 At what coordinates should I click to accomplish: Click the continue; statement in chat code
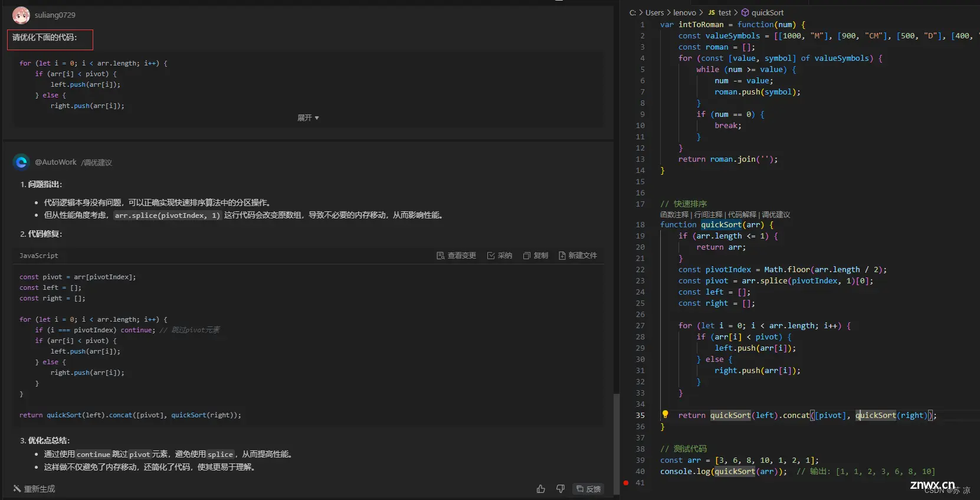pyautogui.click(x=138, y=330)
